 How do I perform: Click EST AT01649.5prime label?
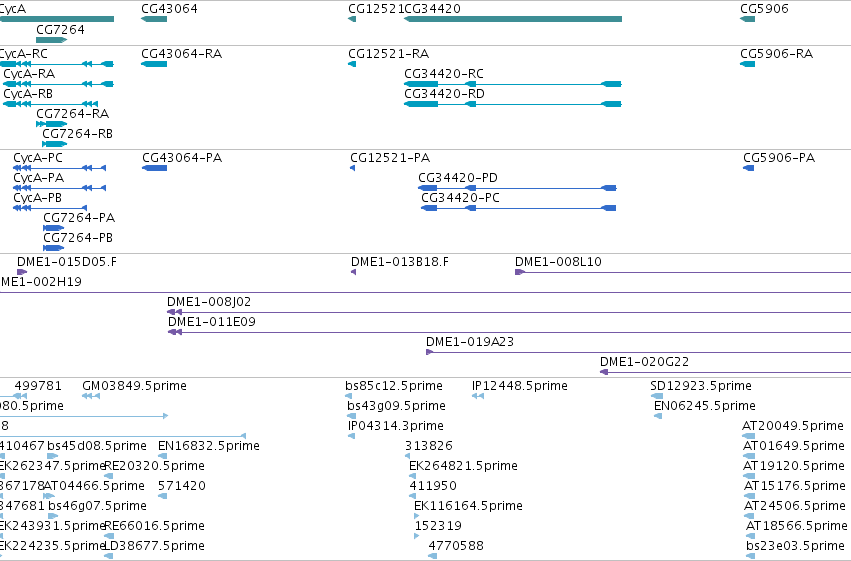click(793, 446)
